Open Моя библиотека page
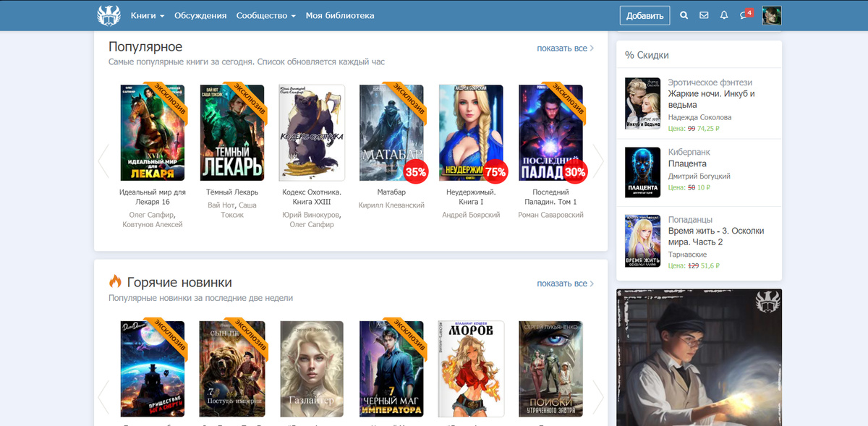 coord(340,15)
